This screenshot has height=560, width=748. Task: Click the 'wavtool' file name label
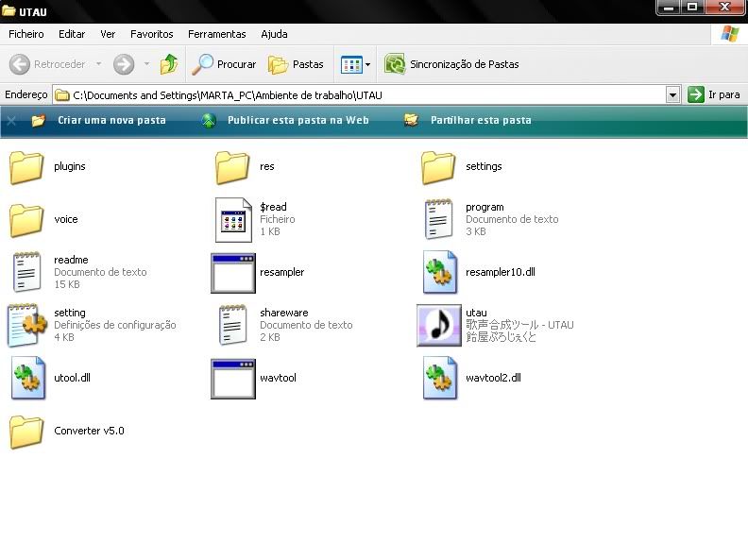coord(278,378)
